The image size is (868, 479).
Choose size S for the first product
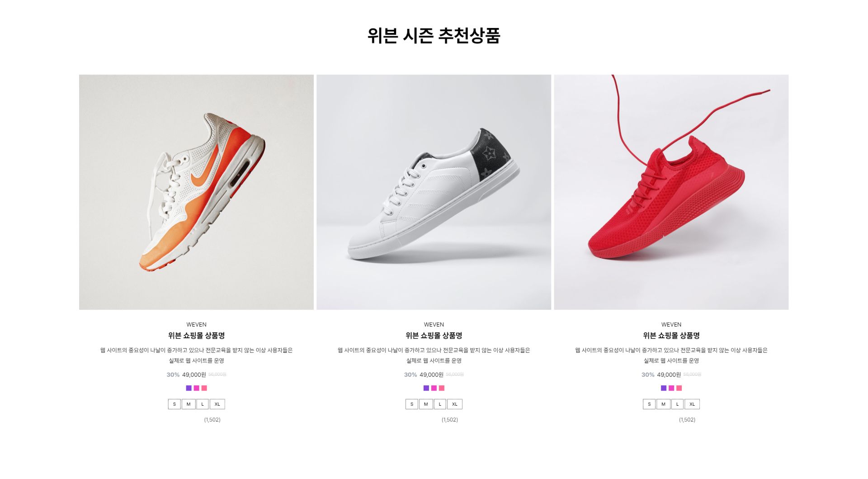coord(175,404)
